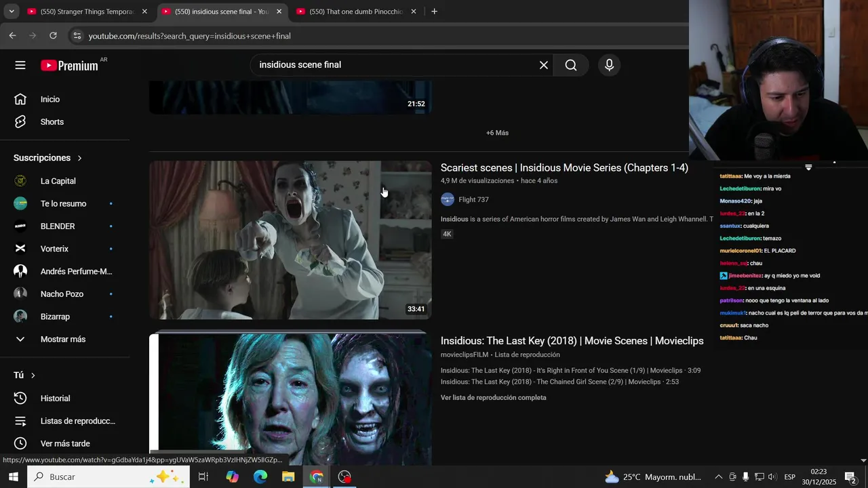Open Task View on the taskbar
The width and height of the screenshot is (868, 488).
point(203,477)
